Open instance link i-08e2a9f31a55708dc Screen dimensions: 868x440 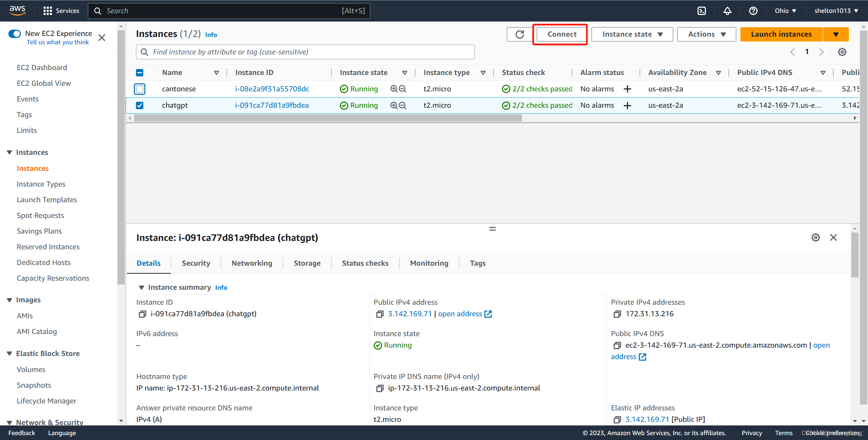272,89
